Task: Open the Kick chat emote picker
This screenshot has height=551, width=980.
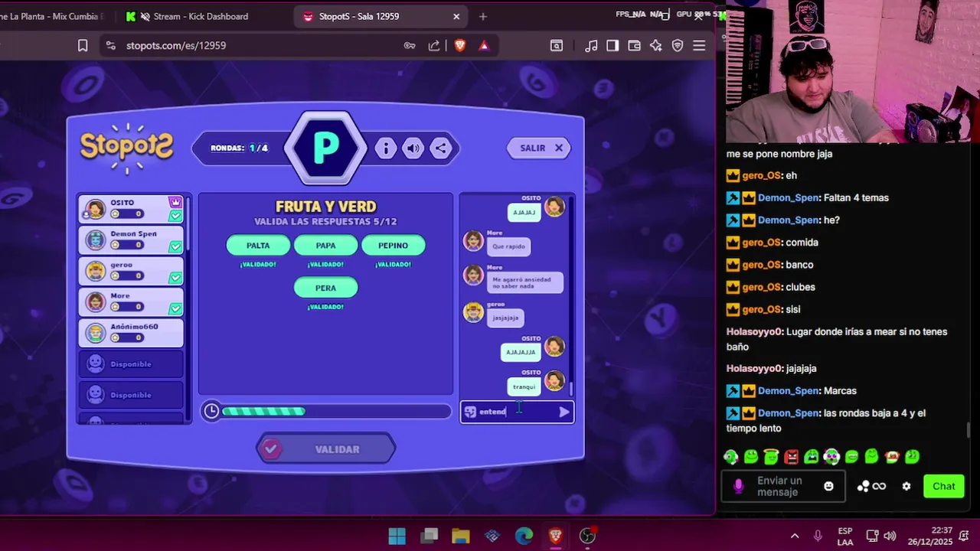Action: (x=828, y=486)
